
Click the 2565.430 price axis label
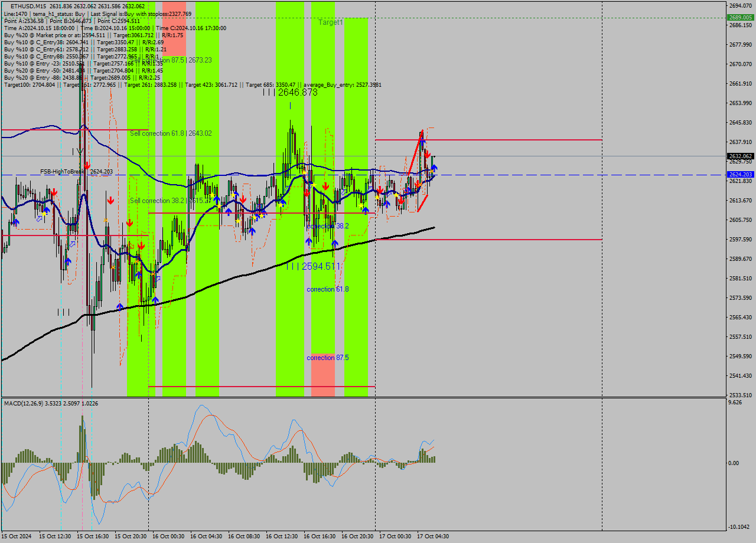coord(740,317)
